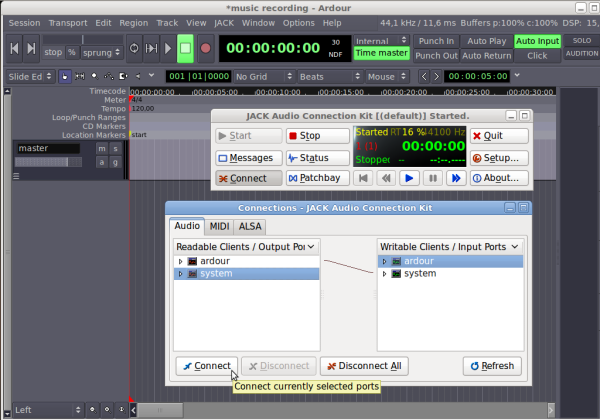Open the Beats snap type dropdown
600x420 pixels.
pos(330,77)
